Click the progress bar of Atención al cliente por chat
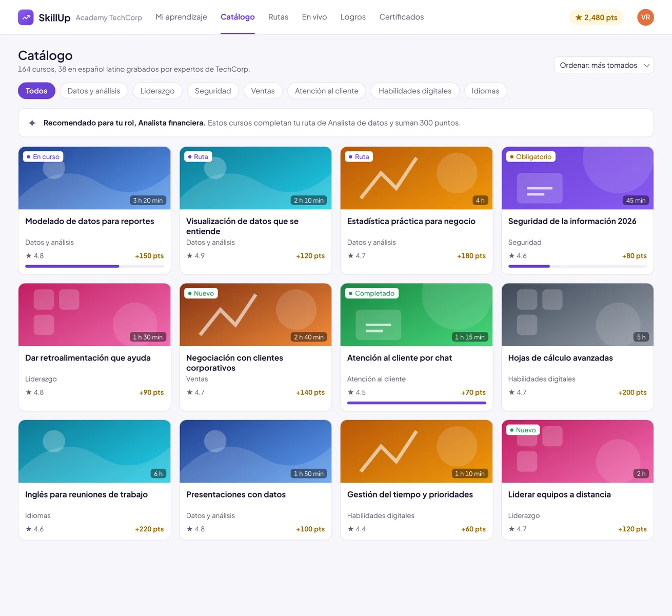The width and height of the screenshot is (672, 616). [417, 403]
